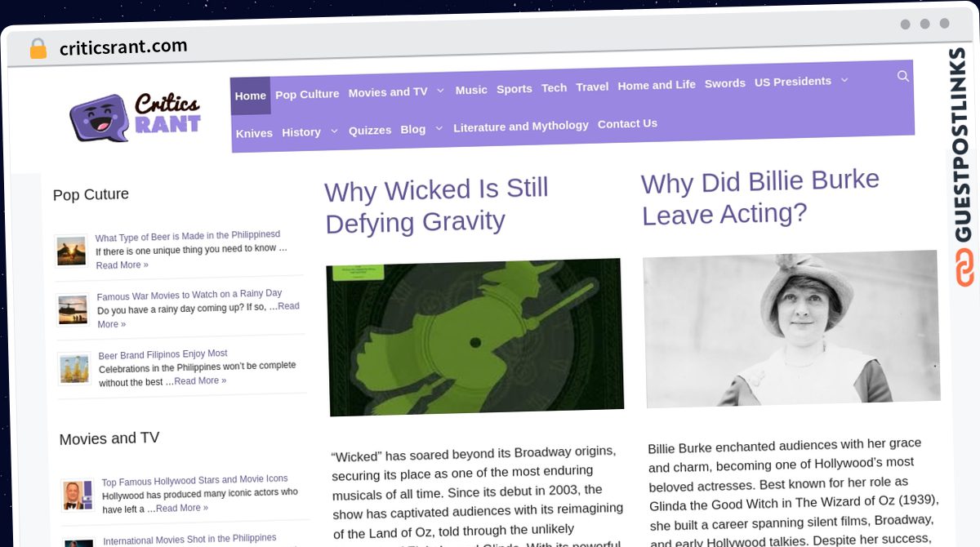Open Literature and Mythology menu item

tap(521, 126)
